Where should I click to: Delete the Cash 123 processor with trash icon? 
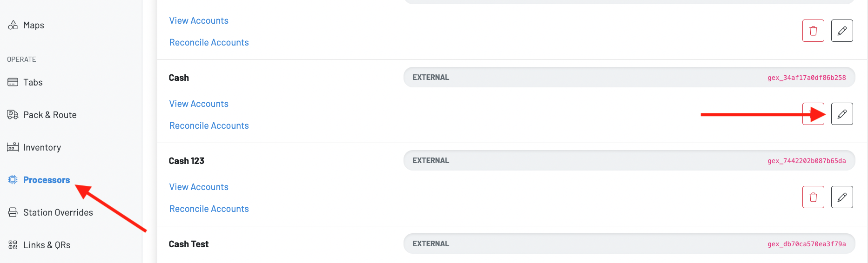coord(813,197)
